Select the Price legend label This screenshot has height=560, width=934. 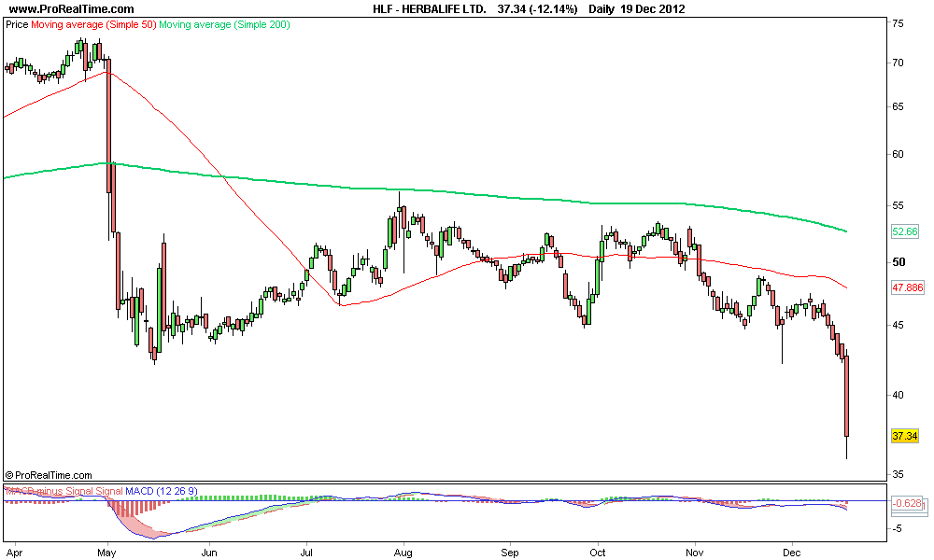click(17, 24)
